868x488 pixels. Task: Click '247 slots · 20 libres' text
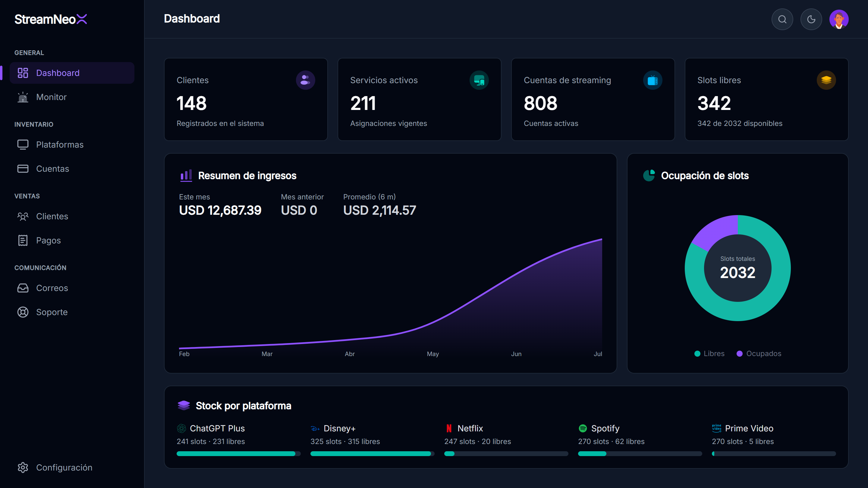(x=477, y=442)
